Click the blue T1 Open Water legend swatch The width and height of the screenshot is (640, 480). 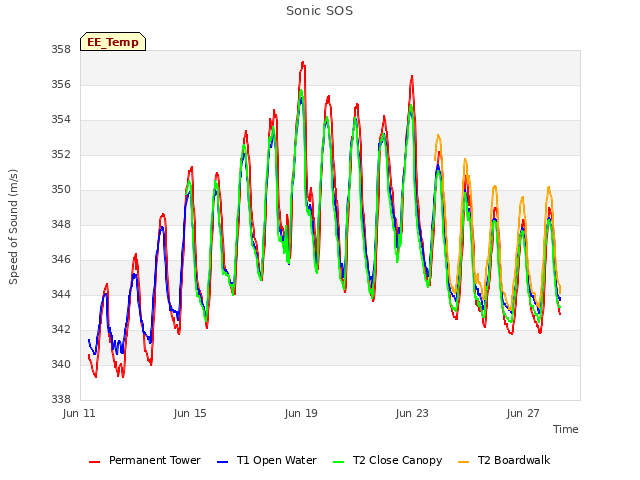pos(222,462)
